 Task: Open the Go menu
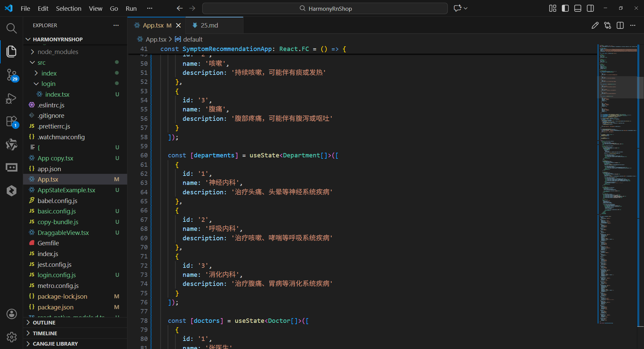click(x=114, y=8)
